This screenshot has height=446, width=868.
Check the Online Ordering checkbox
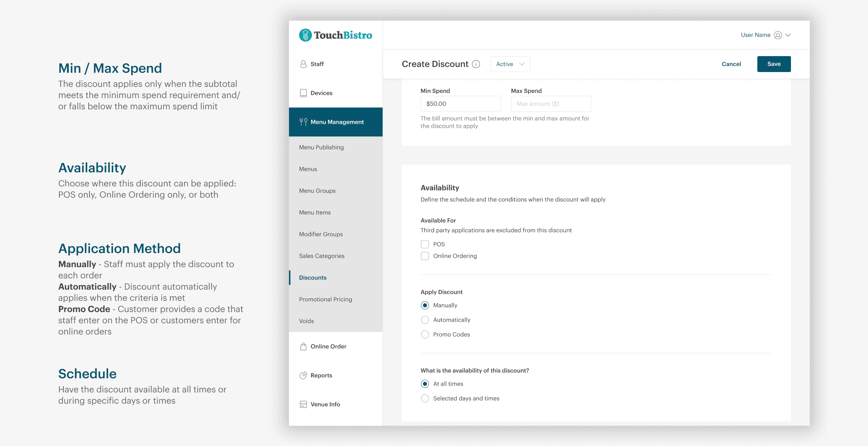[425, 256]
